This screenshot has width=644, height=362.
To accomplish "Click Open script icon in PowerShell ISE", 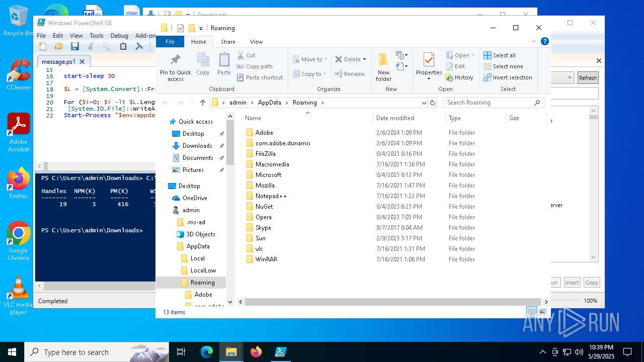I will point(59,46).
